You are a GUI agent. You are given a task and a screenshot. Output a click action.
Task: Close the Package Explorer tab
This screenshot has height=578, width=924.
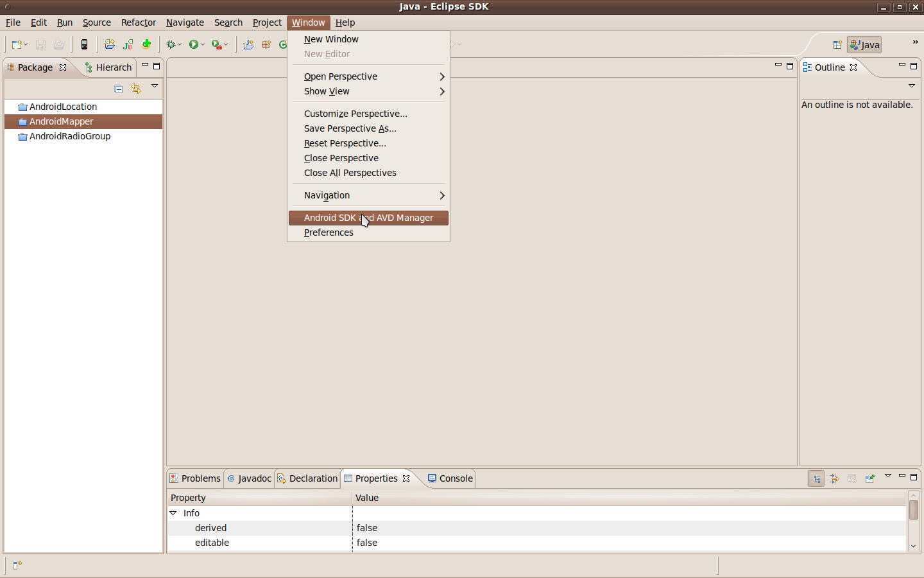[63, 67]
